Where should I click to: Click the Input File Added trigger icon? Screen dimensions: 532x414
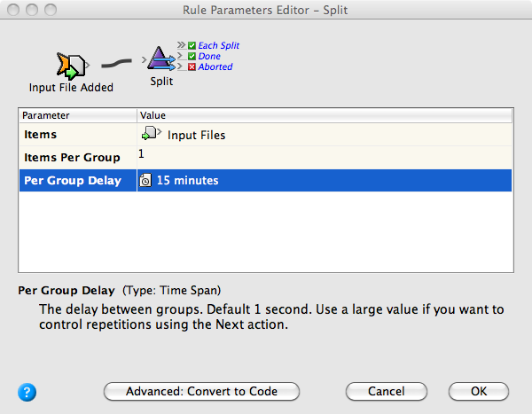tap(70, 65)
